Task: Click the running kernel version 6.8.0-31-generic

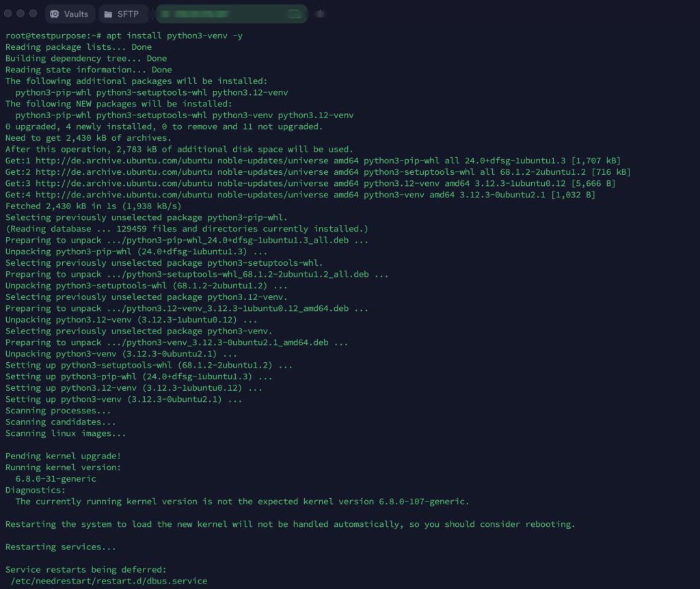Action: 56,479
